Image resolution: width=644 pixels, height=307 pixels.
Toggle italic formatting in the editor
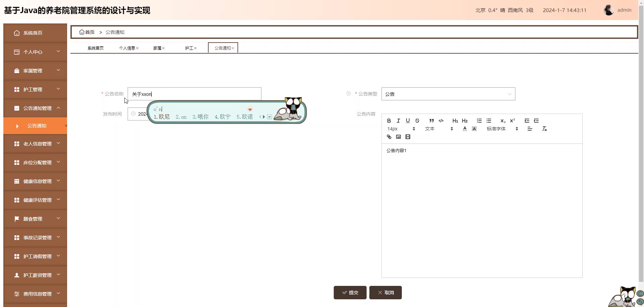tap(398, 121)
